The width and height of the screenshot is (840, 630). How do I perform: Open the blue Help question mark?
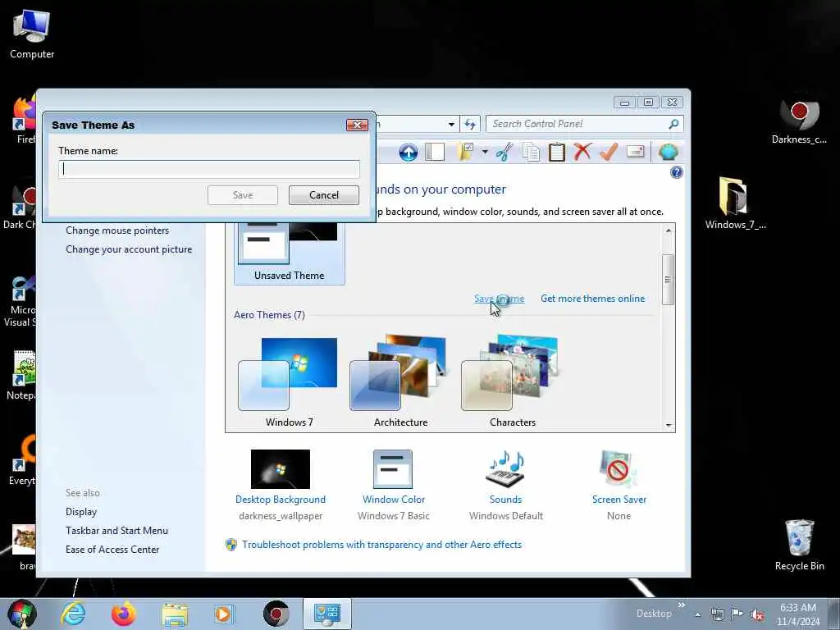point(677,172)
